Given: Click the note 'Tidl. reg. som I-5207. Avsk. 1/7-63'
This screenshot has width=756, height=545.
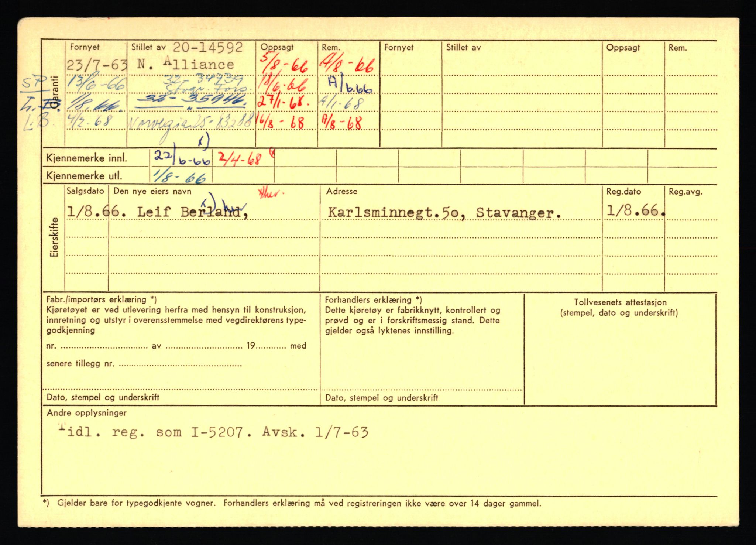Looking at the screenshot, I should [213, 432].
